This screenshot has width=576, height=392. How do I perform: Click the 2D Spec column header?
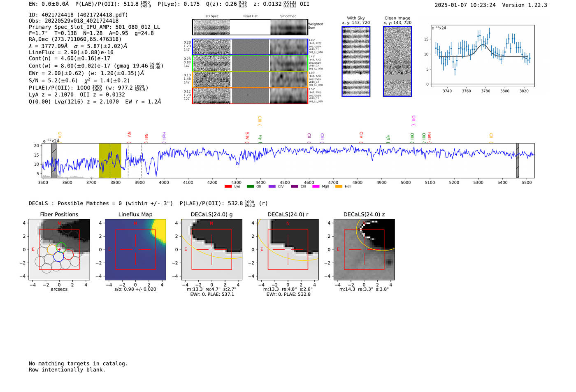(x=212, y=16)
